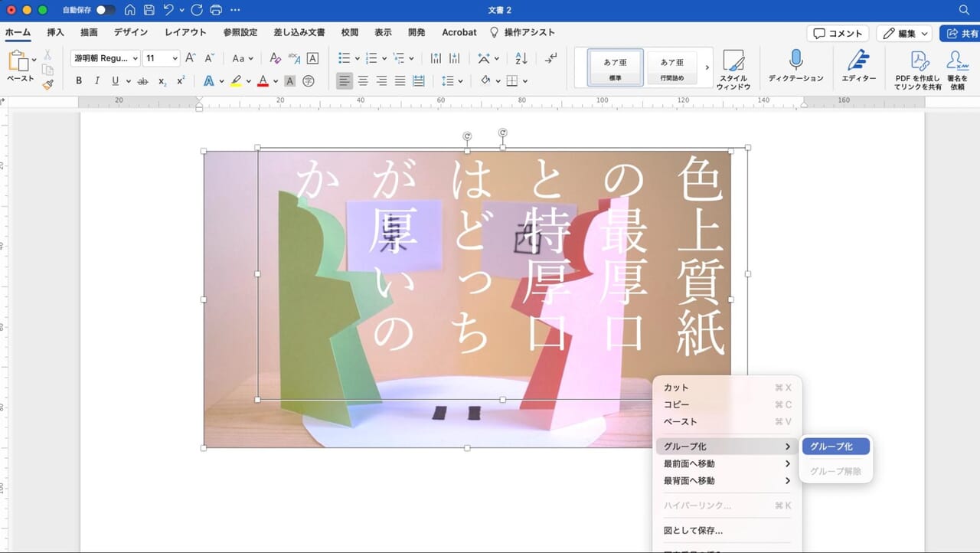Image resolution: width=980 pixels, height=553 pixels.
Task: Launch the エディター (Editor) tool
Action: pos(858,69)
